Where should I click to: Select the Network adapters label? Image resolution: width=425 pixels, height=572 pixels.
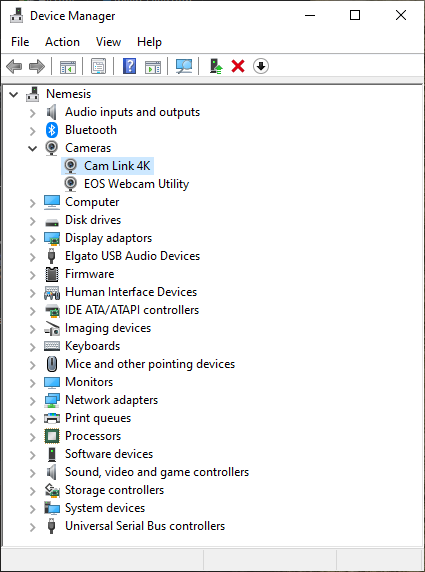coord(111,400)
